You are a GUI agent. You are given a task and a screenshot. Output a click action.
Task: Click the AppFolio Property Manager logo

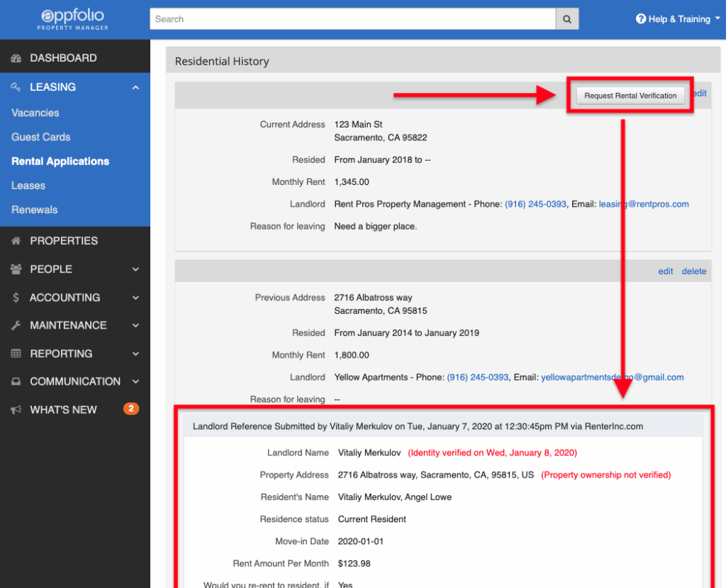click(72, 18)
